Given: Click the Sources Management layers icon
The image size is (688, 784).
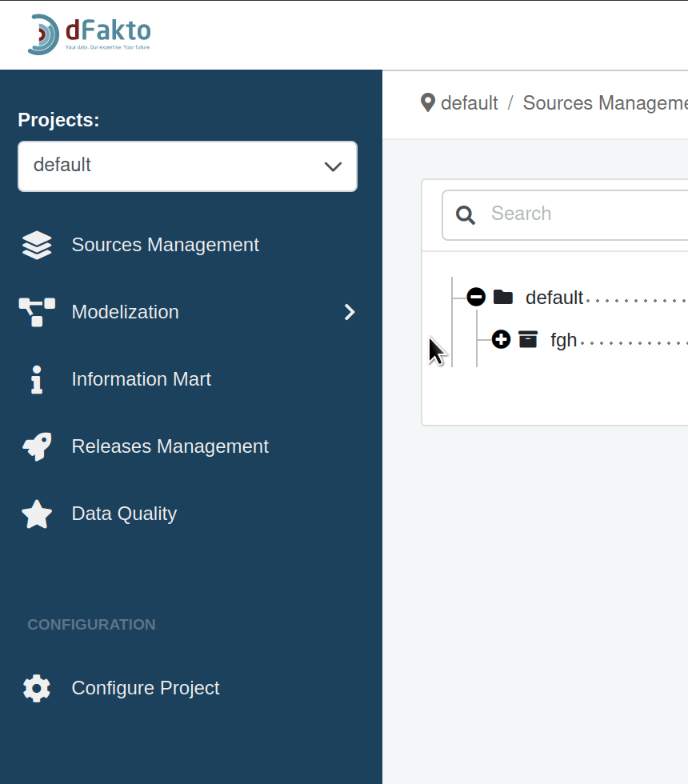Looking at the screenshot, I should tap(37, 245).
